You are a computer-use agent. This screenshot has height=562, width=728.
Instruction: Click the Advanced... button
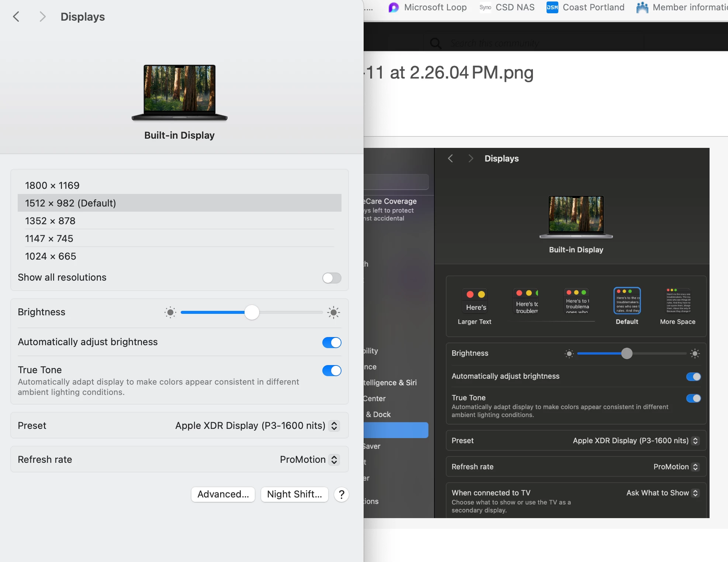click(223, 495)
